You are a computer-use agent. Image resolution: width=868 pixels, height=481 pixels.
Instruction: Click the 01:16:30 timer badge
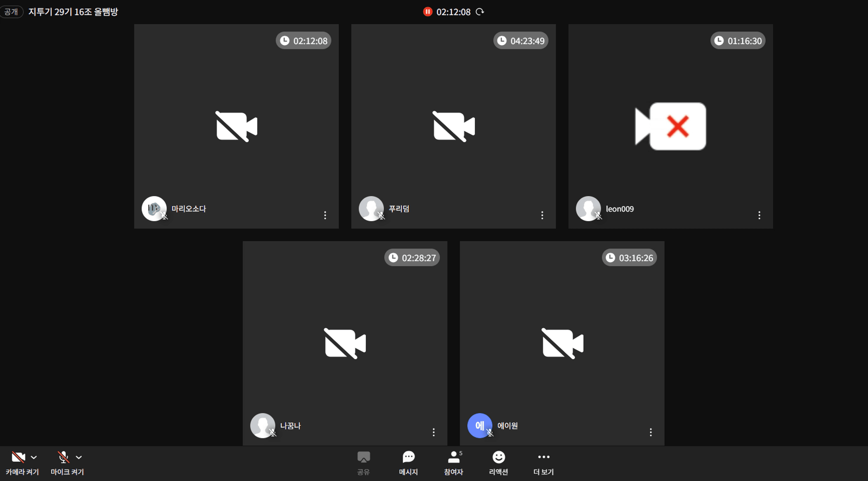738,41
